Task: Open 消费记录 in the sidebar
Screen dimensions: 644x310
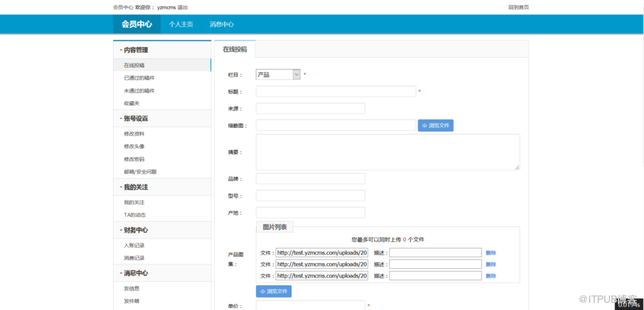Action: 134,258
